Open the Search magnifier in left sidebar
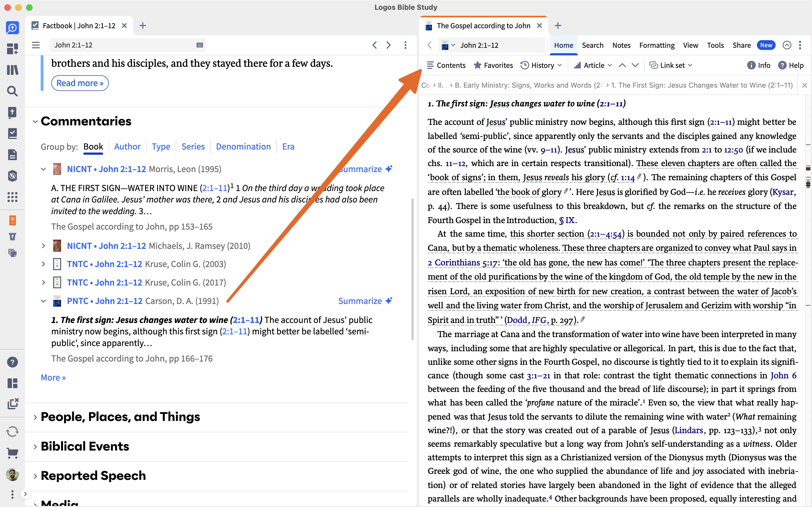Screen dimensions: 812x507 click(x=12, y=91)
